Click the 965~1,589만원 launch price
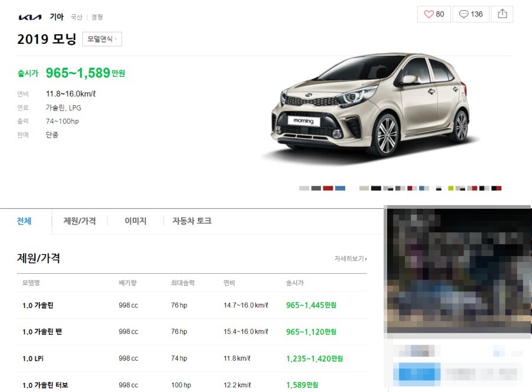The width and height of the screenshot is (532, 392). 86,73
